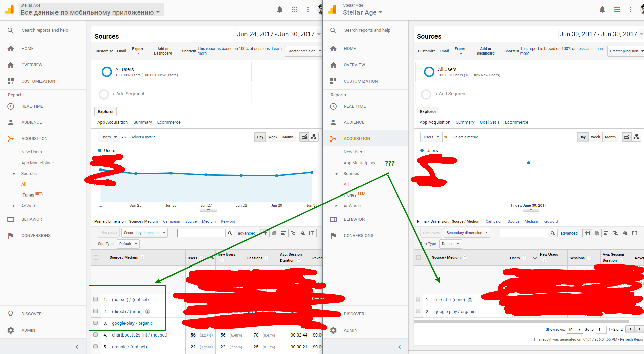
Task: Open Users metric dropdown in right window
Action: [431, 137]
